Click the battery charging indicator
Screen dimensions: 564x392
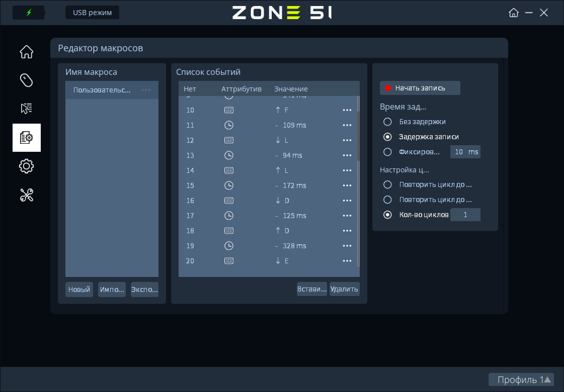click(29, 13)
